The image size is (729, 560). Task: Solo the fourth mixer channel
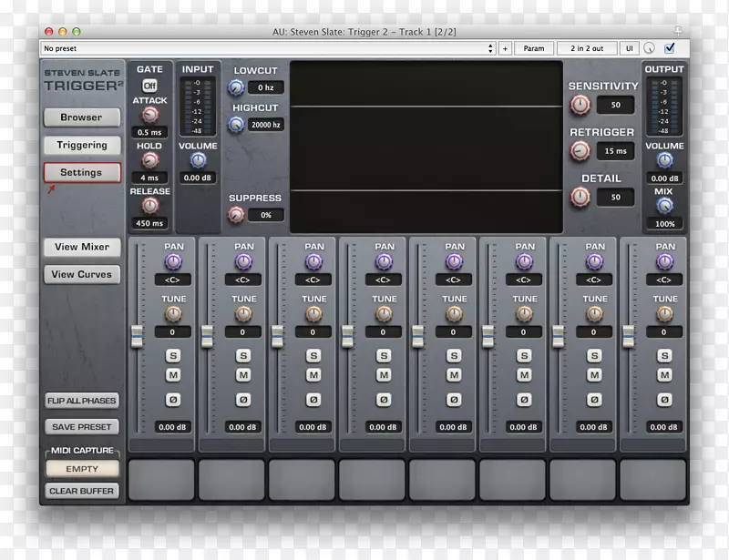pyautogui.click(x=384, y=356)
